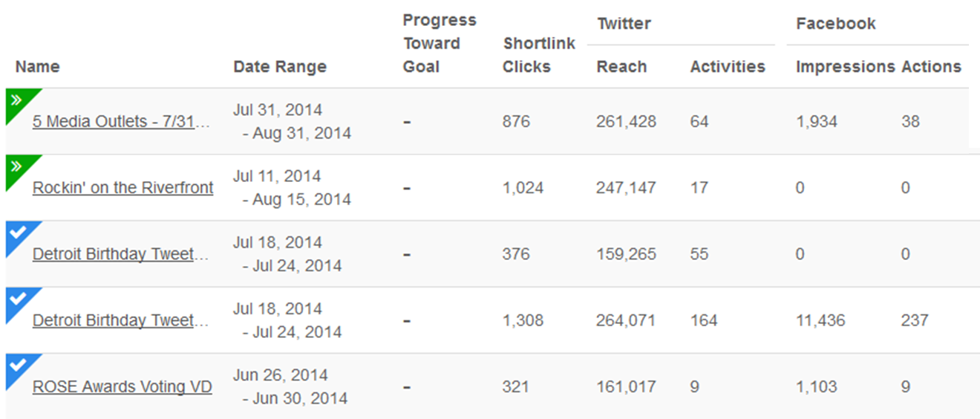The height and width of the screenshot is (419, 980).
Task: Open Detroit Birthday Tweet link with 159,265 reach
Action: pos(120,254)
